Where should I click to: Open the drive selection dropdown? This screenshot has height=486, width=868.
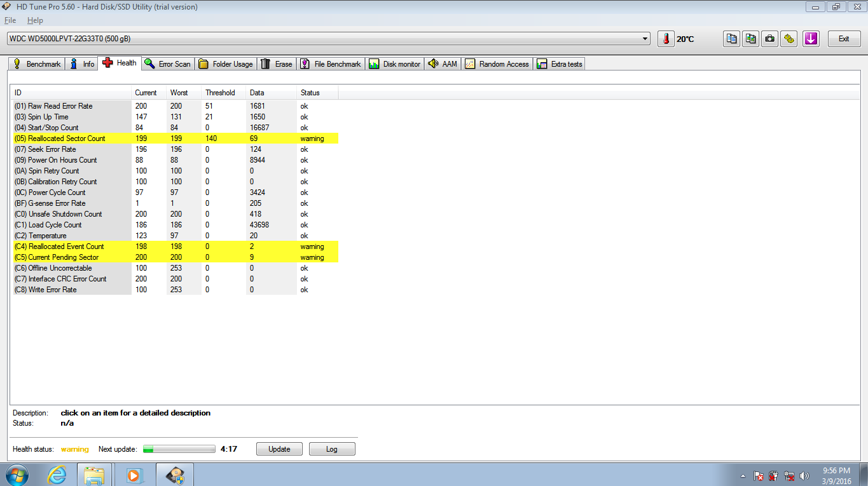point(329,39)
